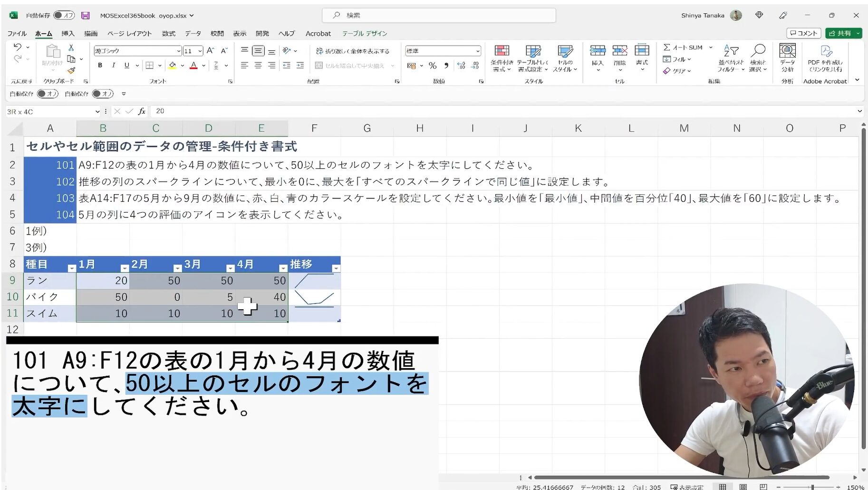Toggle 自動保存 switch in the title bar

(x=64, y=15)
